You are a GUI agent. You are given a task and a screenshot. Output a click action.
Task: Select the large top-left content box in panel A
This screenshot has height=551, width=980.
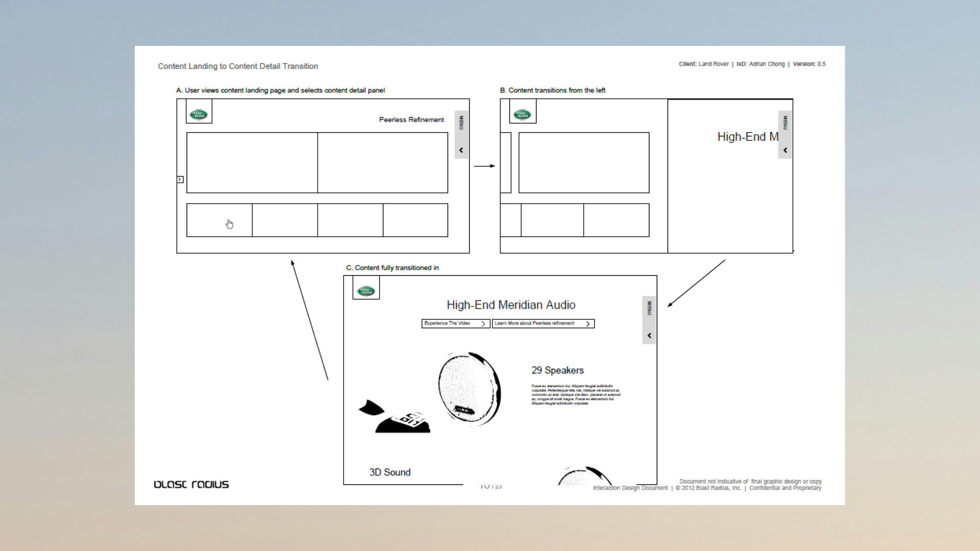click(252, 163)
